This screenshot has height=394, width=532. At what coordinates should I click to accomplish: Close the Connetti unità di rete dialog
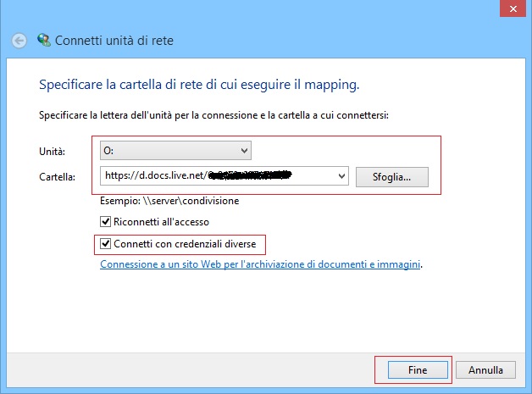click(x=513, y=8)
